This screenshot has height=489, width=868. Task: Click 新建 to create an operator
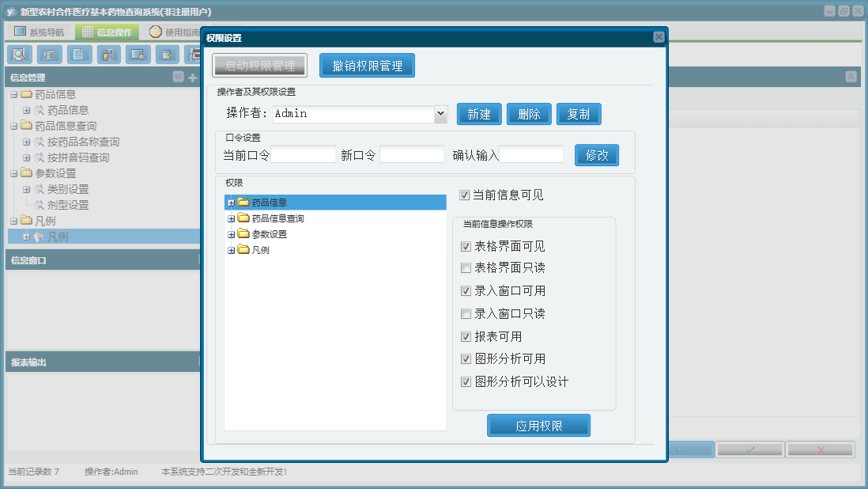click(479, 114)
